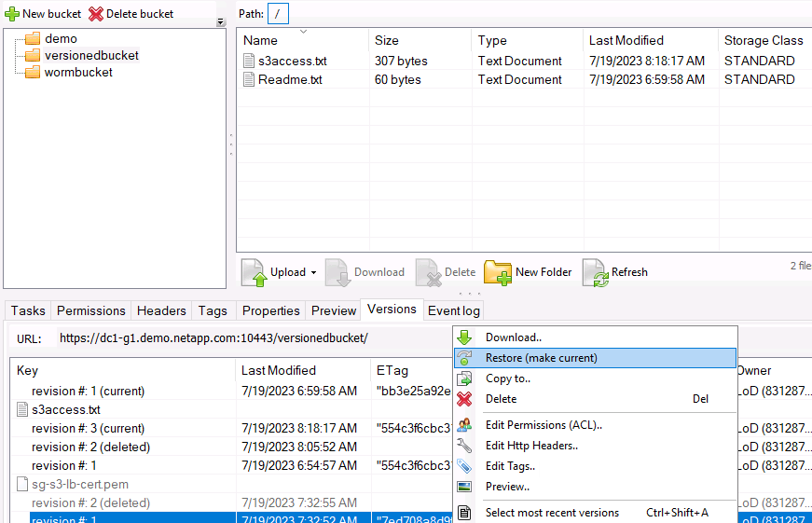Select the 60 bytes size cell
The width and height of the screenshot is (812, 523).
pyautogui.click(x=398, y=80)
